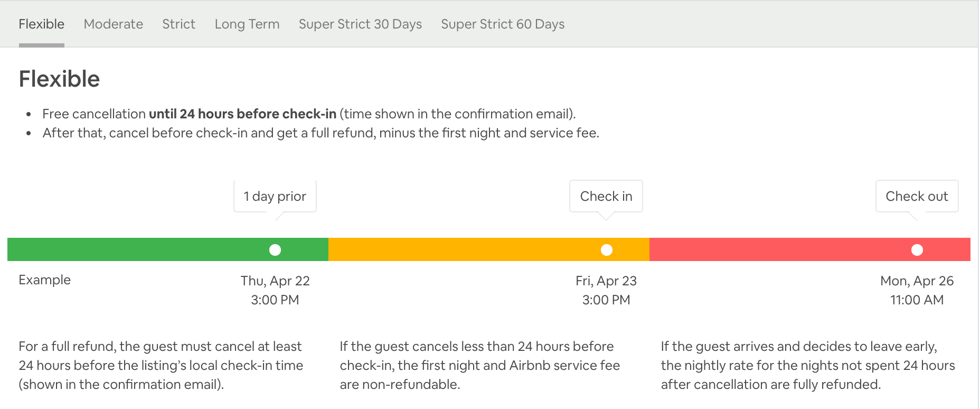This screenshot has height=409, width=980.
Task: Click the Mon, Apr 26 date label
Action: (x=916, y=281)
